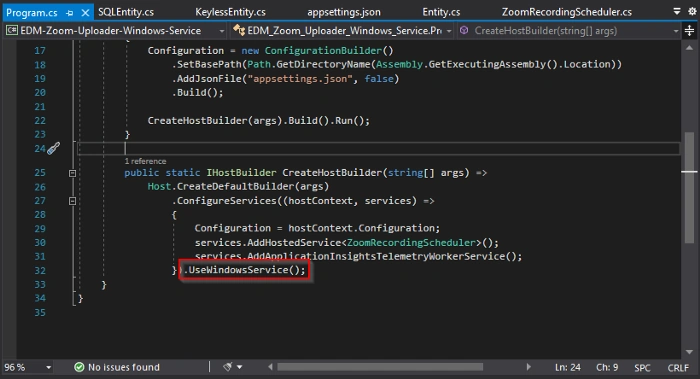
Task: Click the 'Ln: 24' line indicator
Action: click(x=568, y=367)
